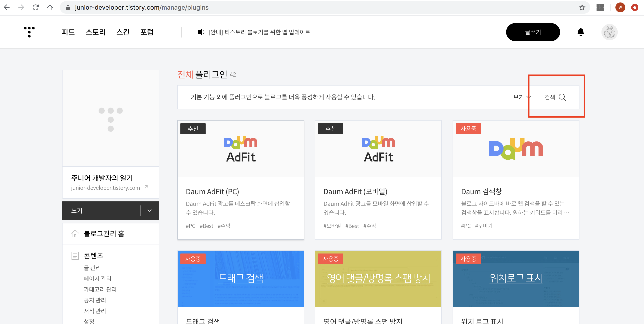Go to the 포럼 menu

pyautogui.click(x=147, y=32)
